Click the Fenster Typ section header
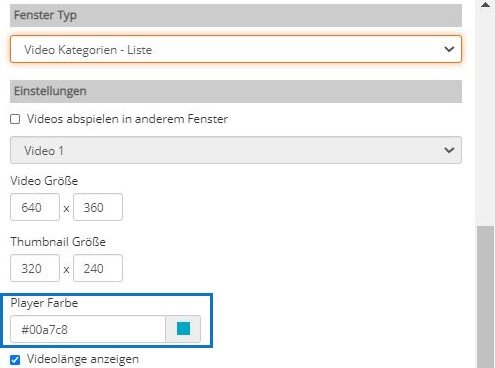 pyautogui.click(x=236, y=15)
